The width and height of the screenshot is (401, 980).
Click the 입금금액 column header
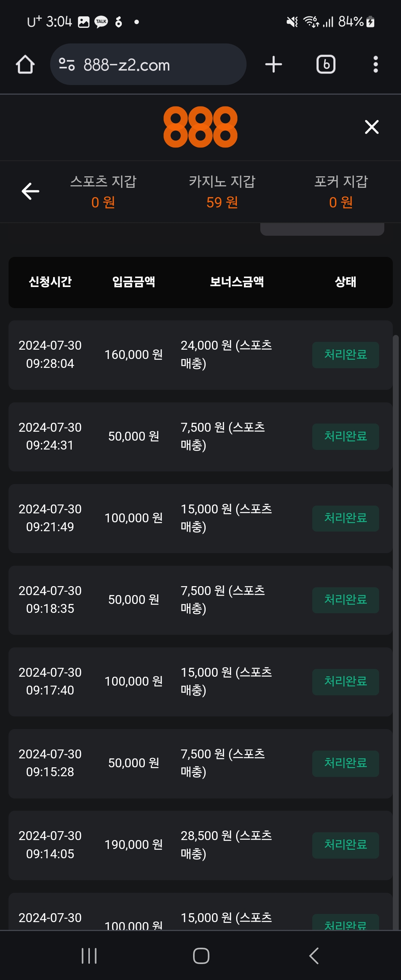pos(134,282)
